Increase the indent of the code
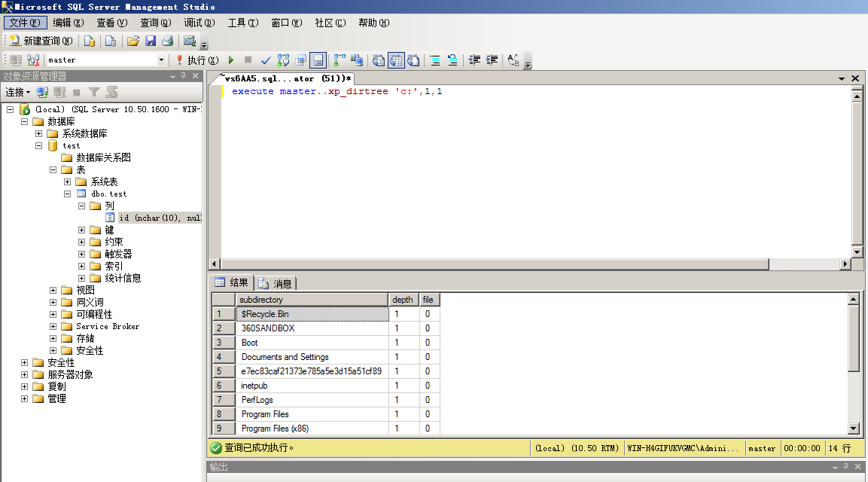This screenshot has height=482, width=868. coord(492,59)
